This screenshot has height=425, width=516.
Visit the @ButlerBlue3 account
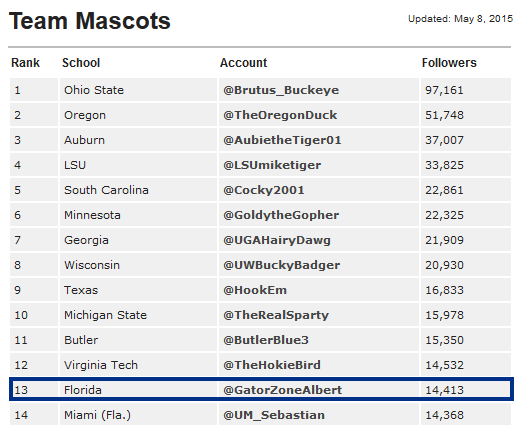tap(266, 340)
